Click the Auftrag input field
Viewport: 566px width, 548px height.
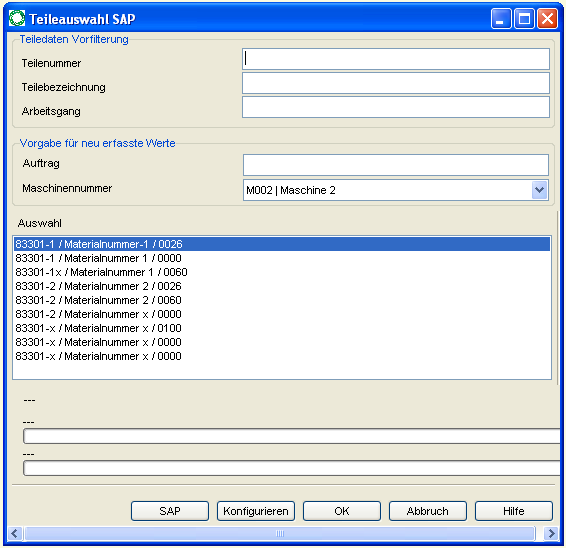point(396,165)
